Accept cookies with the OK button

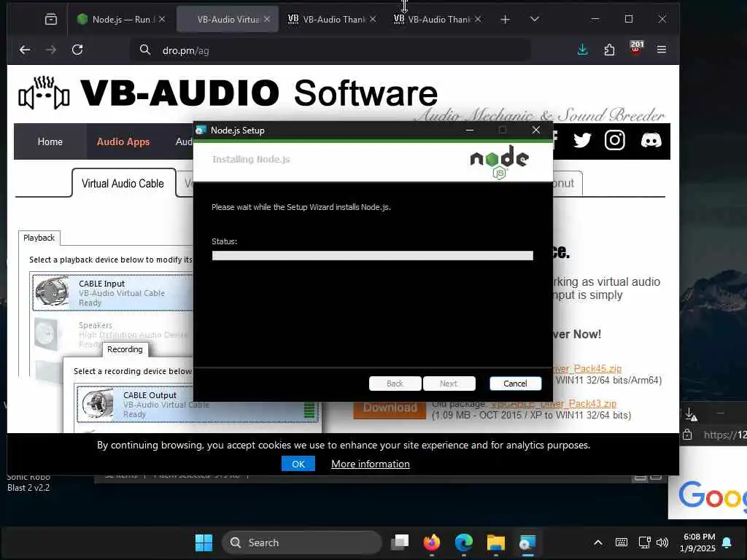point(298,464)
